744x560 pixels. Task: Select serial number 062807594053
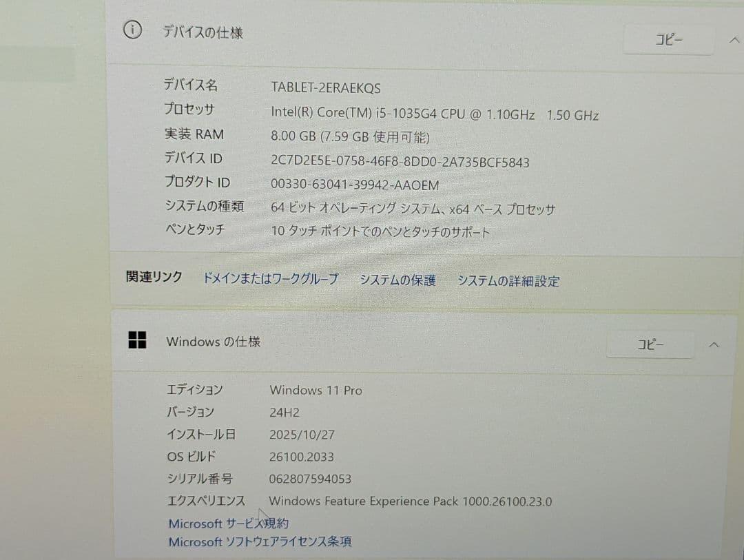(x=310, y=479)
